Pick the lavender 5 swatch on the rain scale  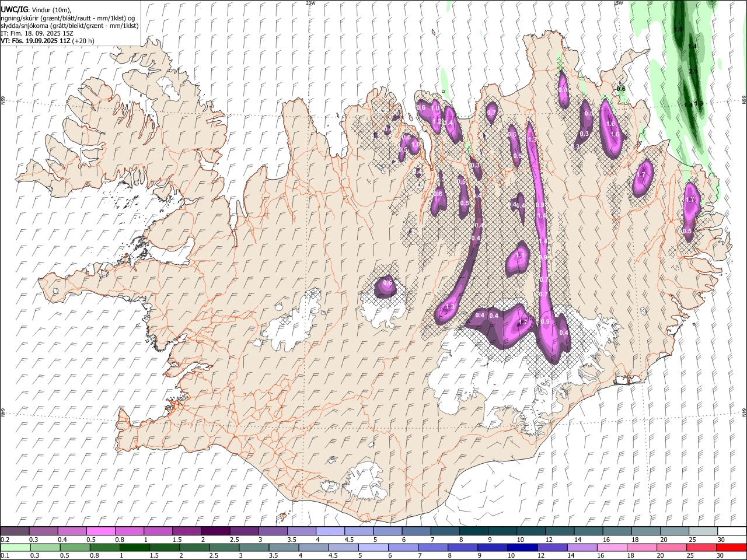pos(373,547)
